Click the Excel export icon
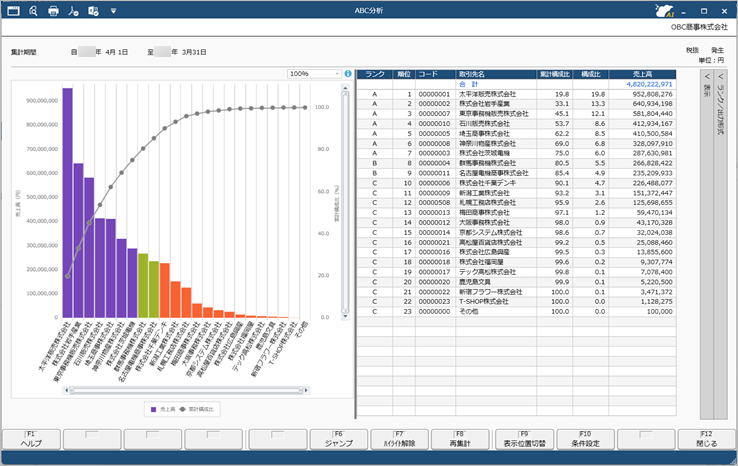738x466 pixels. click(93, 11)
